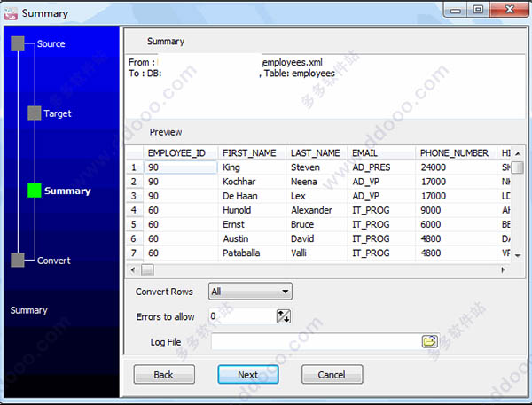The width and height of the screenshot is (532, 405).
Task: Click the PHONE_NUMBER column header
Action: point(456,153)
